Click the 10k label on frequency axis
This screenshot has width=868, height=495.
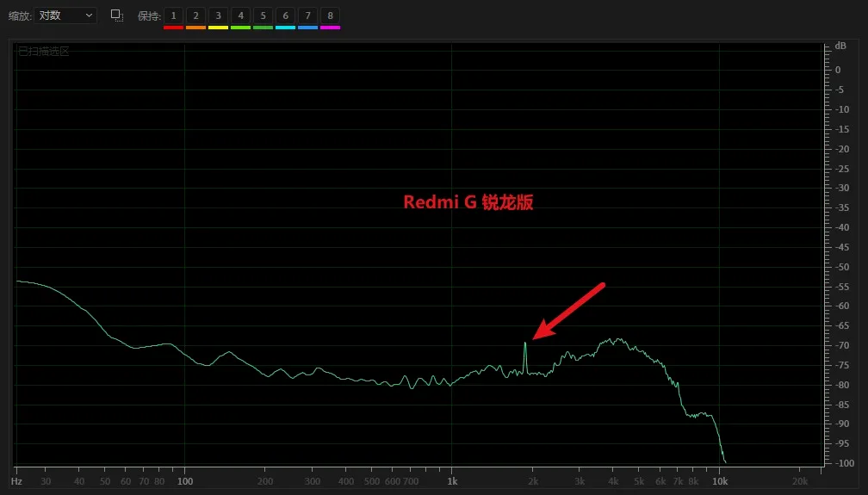click(x=720, y=481)
